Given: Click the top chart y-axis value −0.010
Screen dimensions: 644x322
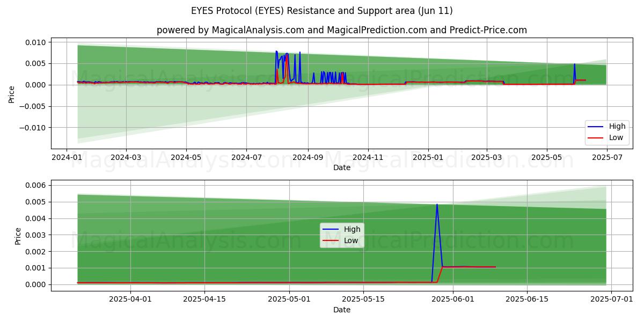Looking at the screenshot, I should pos(33,128).
